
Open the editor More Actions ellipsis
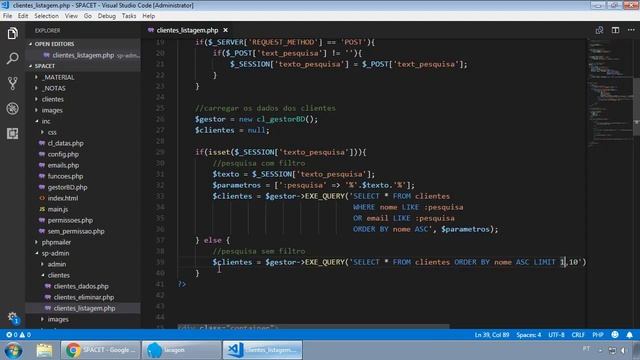[x=631, y=30]
